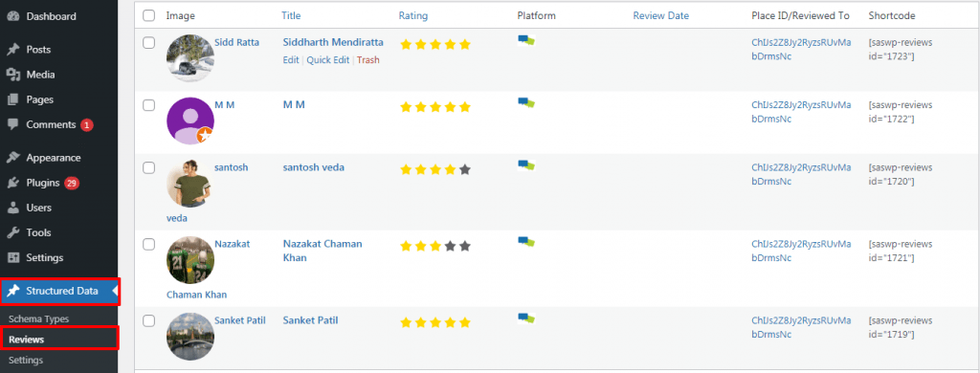Click Trash link for Siddharth Mendiratta
Image resolution: width=980 pixels, height=373 pixels.
(x=368, y=60)
